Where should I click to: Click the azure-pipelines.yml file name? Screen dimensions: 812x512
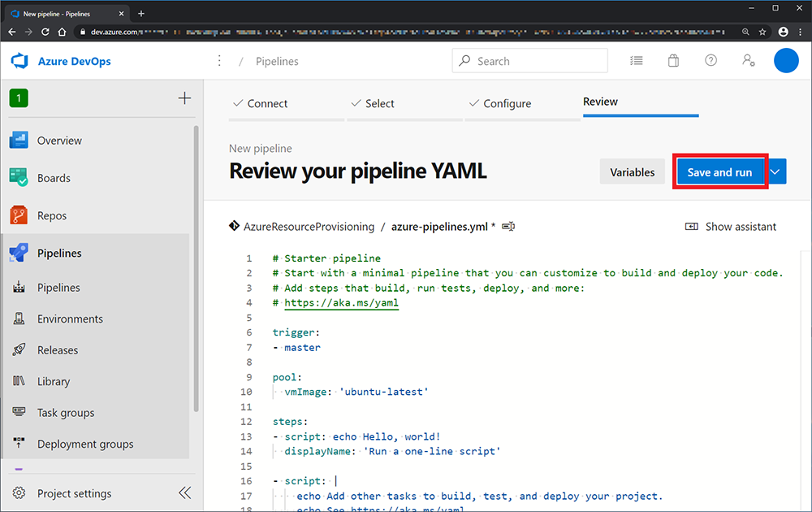[x=439, y=227]
